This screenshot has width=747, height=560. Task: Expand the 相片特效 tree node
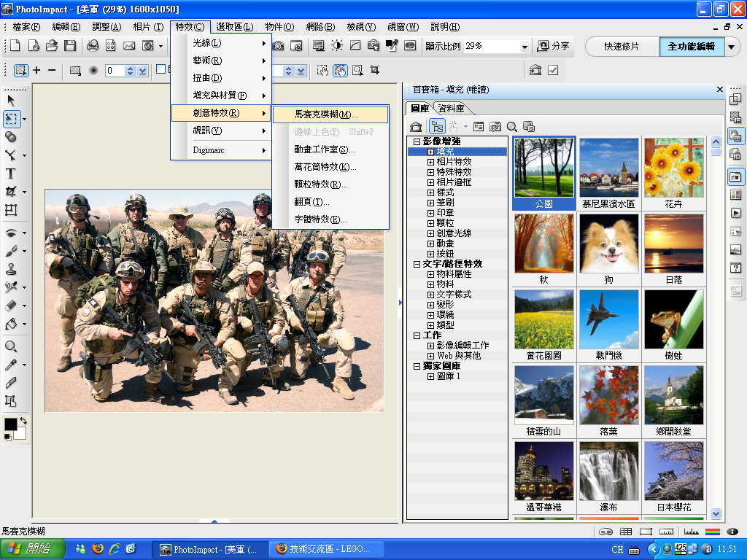pyautogui.click(x=430, y=162)
